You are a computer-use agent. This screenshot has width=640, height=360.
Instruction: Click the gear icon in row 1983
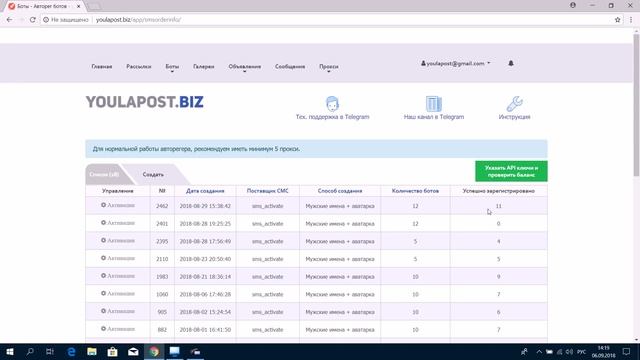(103, 276)
